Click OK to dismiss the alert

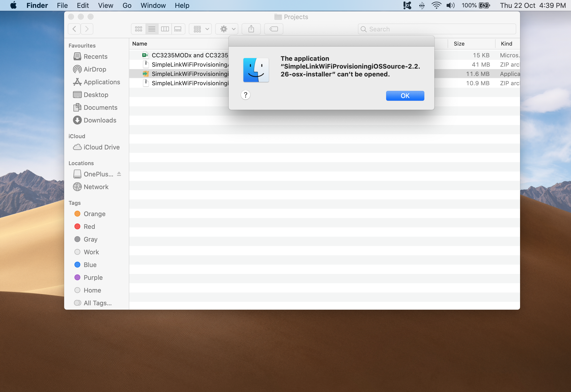[405, 96]
